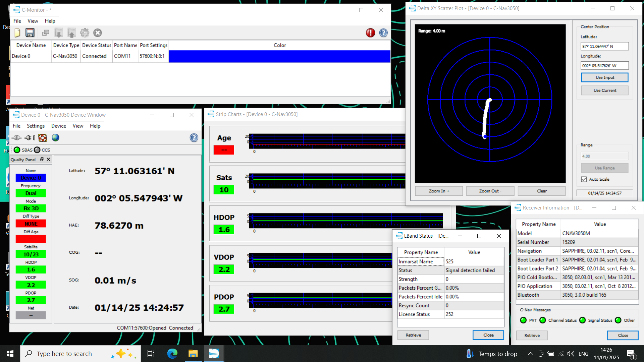
Task: Undock the Quality Panel with float icon
Action: click(42, 160)
